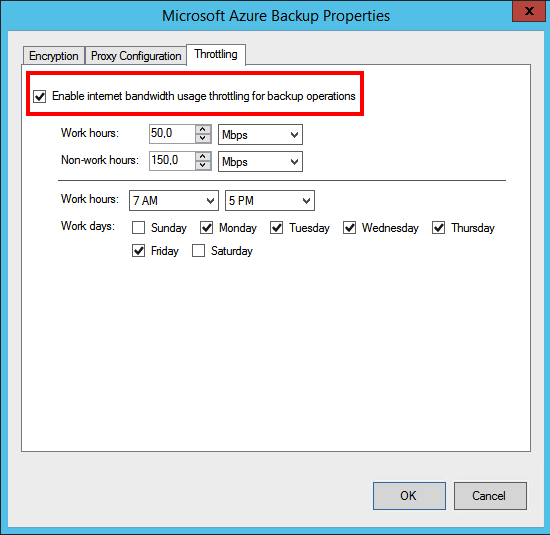Screen dimensions: 550x535
Task: Uncheck the Monday work day box
Action: point(207,228)
